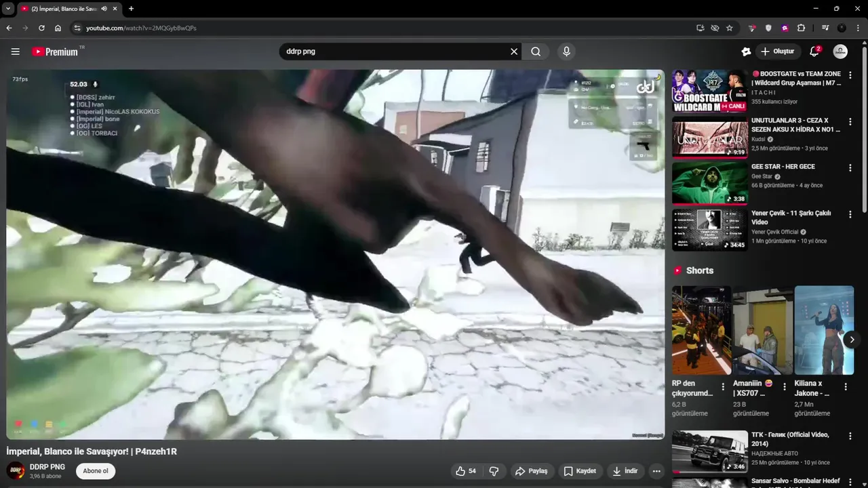Open the YouTube guide hamburger menu
Image resolution: width=868 pixels, height=488 pixels.
(x=16, y=52)
